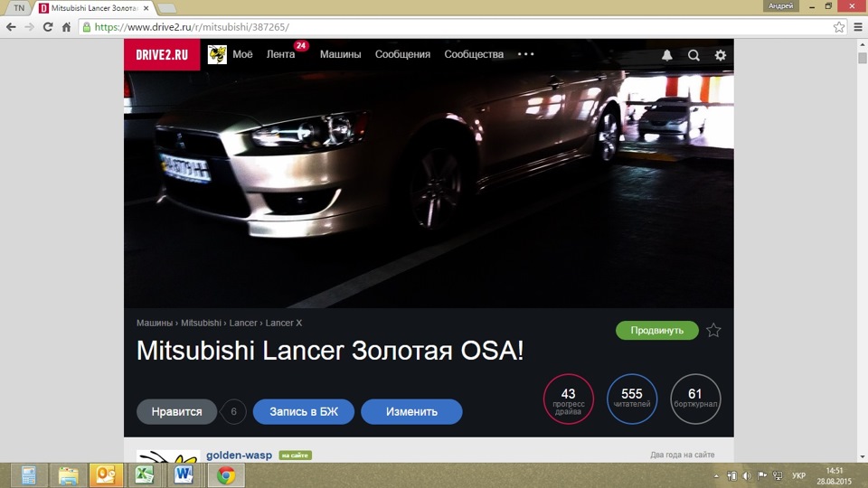Viewport: 868px width, 488px height.
Task: Bookmark this page with address bar star
Action: (x=839, y=26)
